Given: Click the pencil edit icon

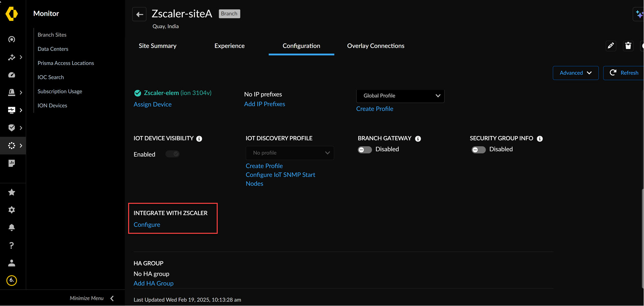Looking at the screenshot, I should [611, 46].
